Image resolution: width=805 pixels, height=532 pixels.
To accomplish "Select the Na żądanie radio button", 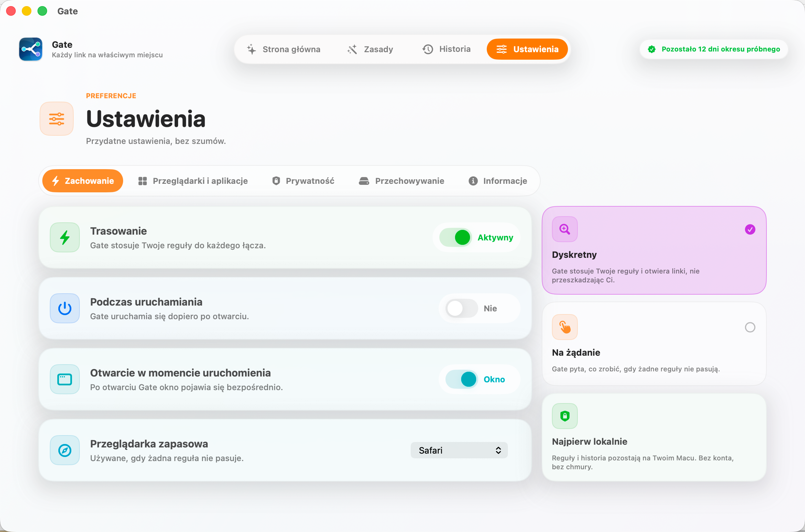I will tap(750, 327).
